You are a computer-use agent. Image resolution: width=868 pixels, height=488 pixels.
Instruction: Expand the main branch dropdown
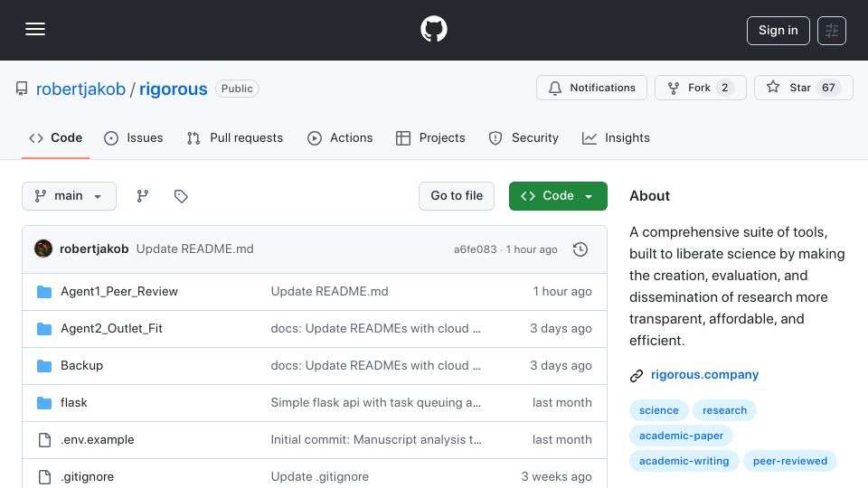pyautogui.click(x=70, y=196)
